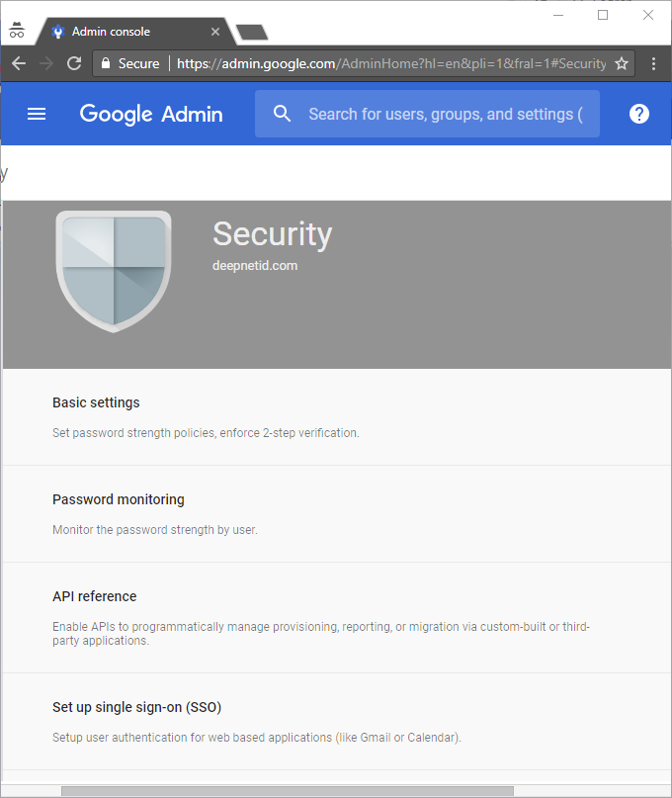Reload the Admin console page
Image resolution: width=672 pixels, height=798 pixels.
(x=74, y=63)
